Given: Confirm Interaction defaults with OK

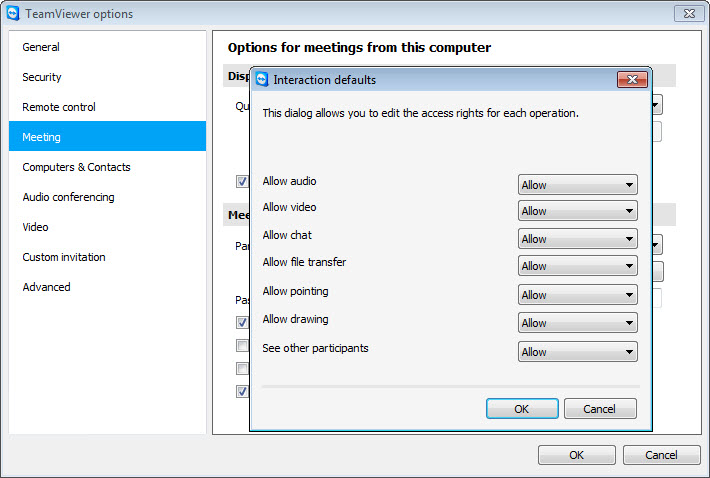Looking at the screenshot, I should point(522,409).
